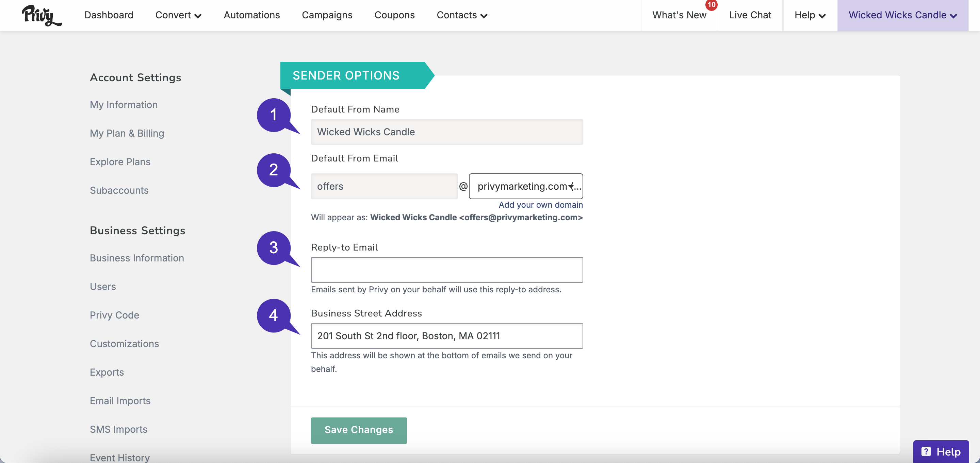980x463 pixels.
Task: Go to My Information settings
Action: (x=124, y=105)
